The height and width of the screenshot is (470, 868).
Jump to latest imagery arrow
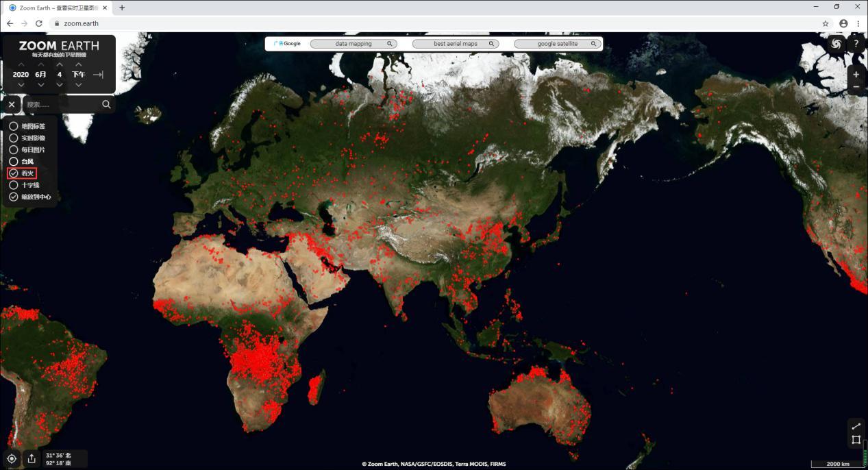98,74
